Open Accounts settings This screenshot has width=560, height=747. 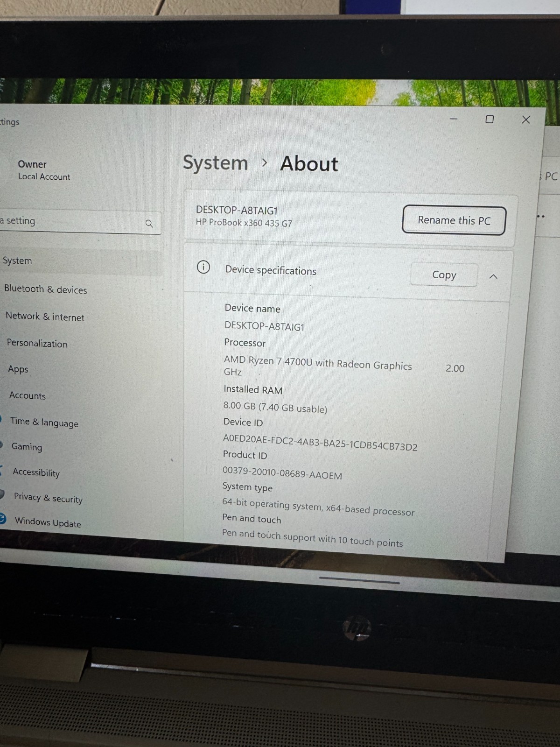pyautogui.click(x=28, y=395)
